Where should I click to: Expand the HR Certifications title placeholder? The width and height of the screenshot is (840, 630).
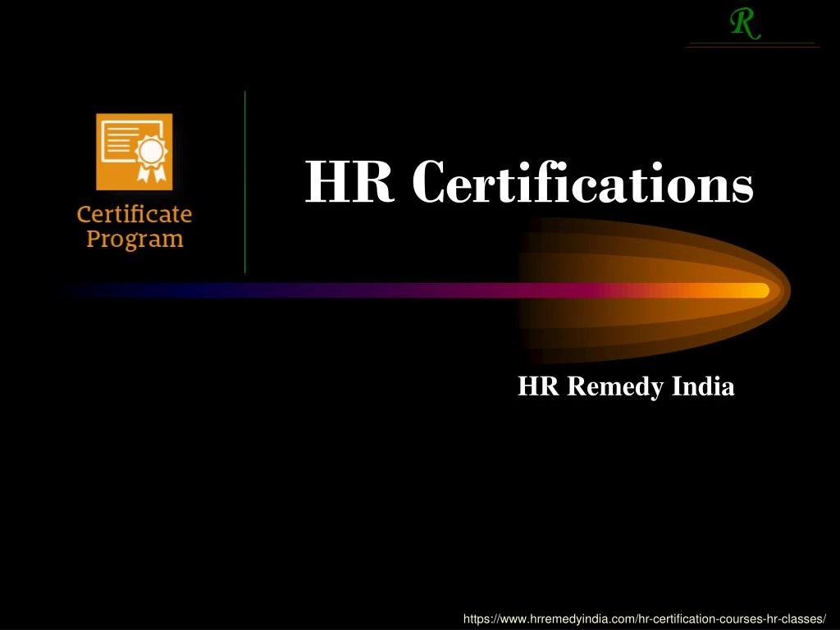[532, 186]
